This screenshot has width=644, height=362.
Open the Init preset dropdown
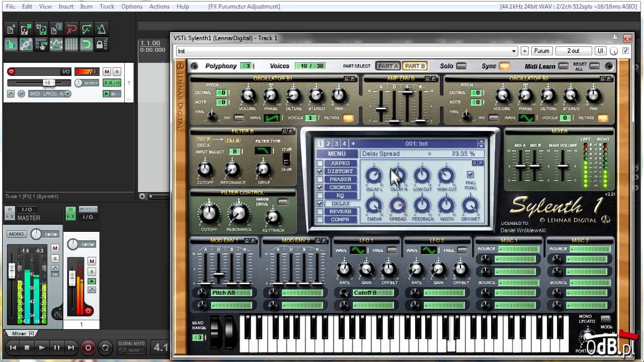pos(514,51)
